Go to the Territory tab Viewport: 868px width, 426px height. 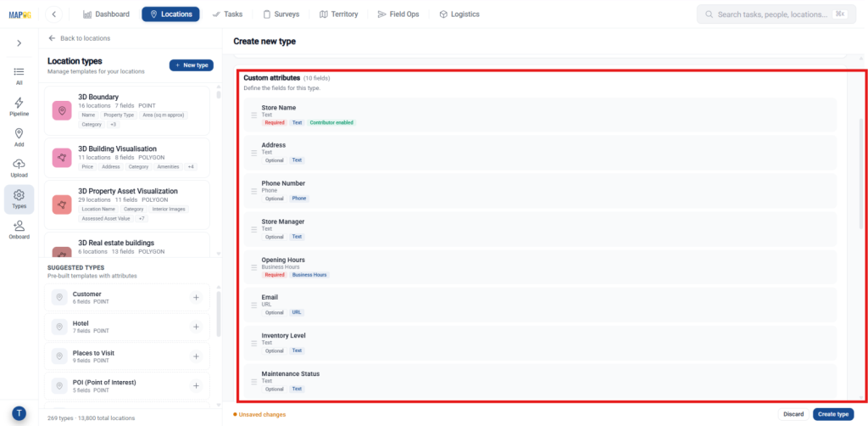339,14
